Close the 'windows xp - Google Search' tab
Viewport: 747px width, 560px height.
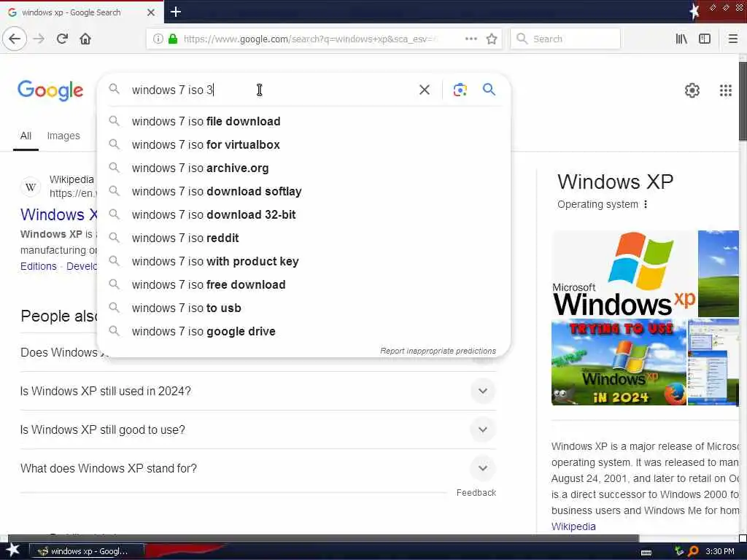[x=151, y=12]
